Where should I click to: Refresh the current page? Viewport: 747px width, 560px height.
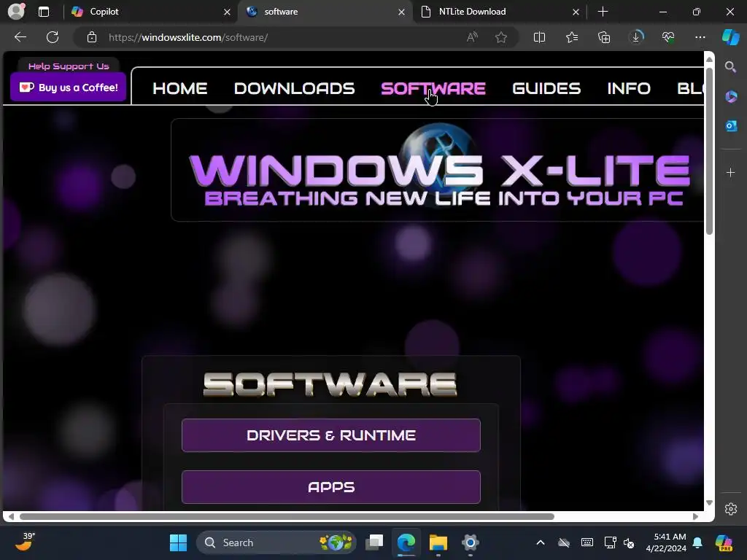pyautogui.click(x=53, y=37)
